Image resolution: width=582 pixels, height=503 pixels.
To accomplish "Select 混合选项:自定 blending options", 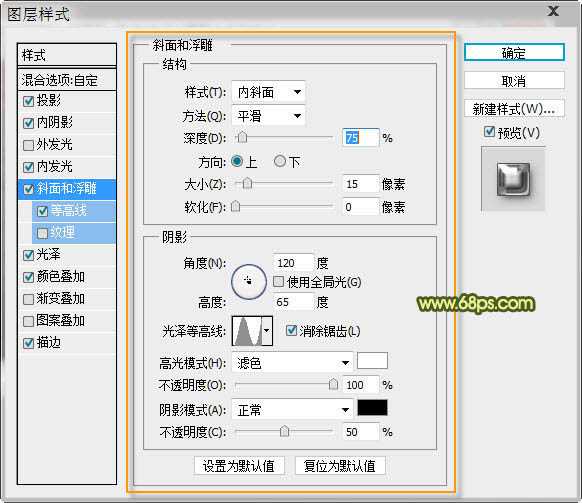I will tap(67, 80).
